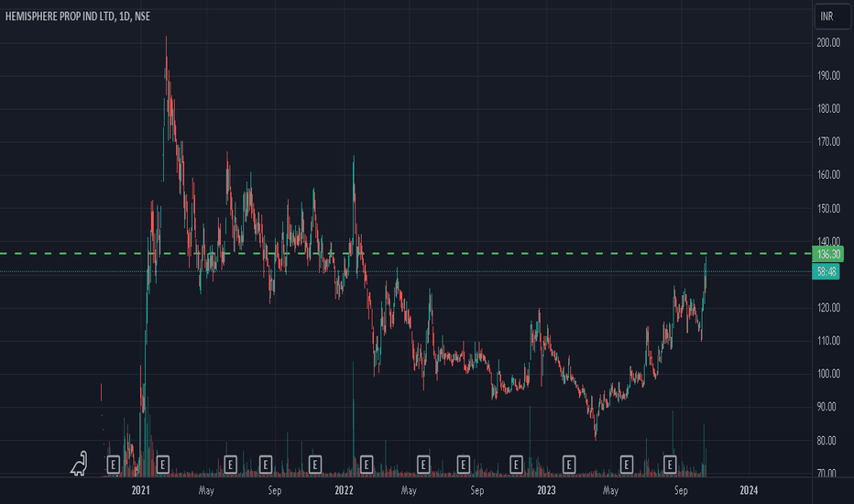The image size is (854, 504).
Task: Click the Sep label following 2021
Action: pos(275,490)
